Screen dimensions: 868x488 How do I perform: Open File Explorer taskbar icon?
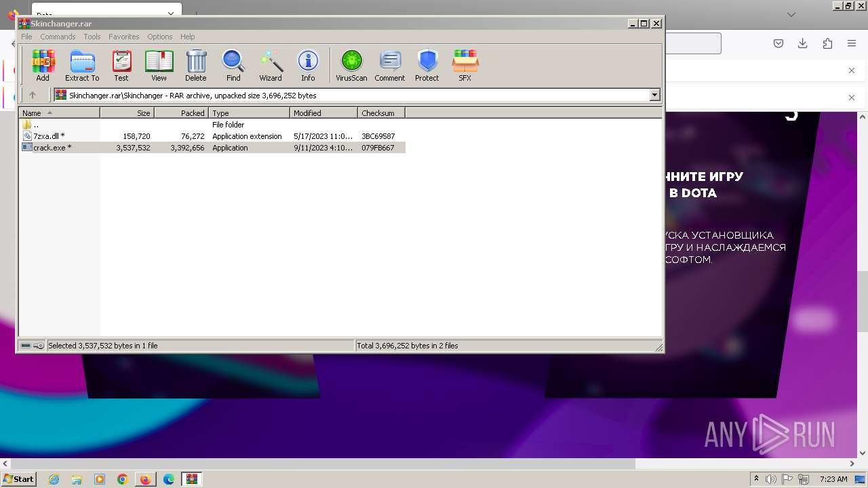click(x=77, y=479)
